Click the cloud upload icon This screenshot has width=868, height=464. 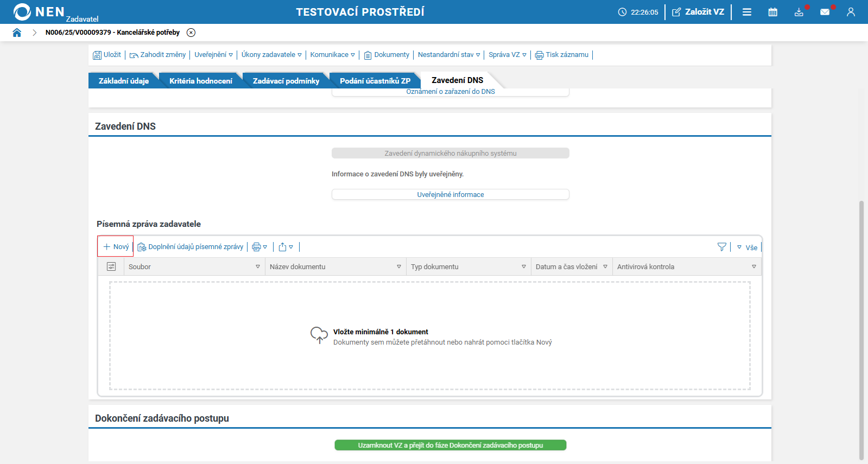pyautogui.click(x=319, y=335)
